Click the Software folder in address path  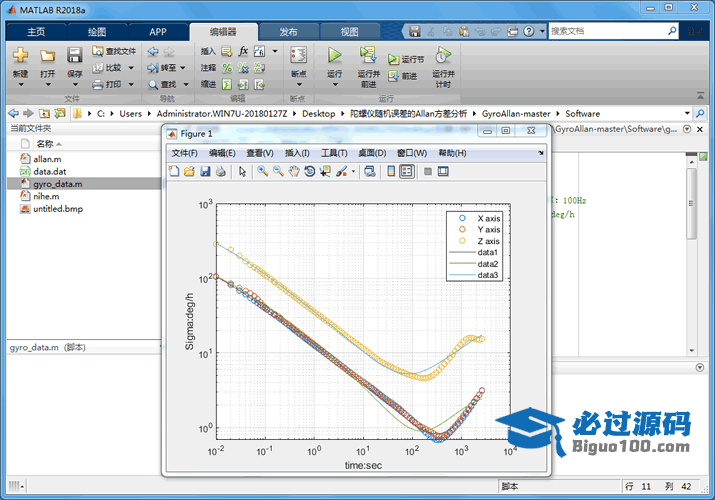[582, 113]
